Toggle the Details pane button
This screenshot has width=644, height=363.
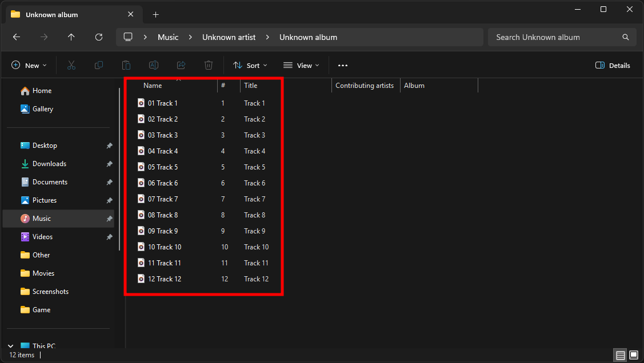[613, 66]
